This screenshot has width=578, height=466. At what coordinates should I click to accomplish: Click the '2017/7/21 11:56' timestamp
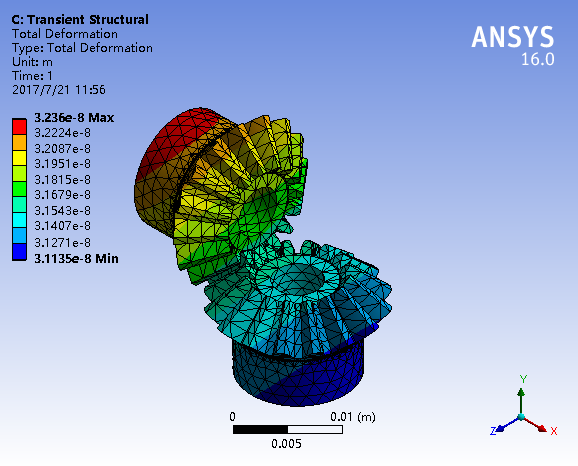(x=59, y=90)
